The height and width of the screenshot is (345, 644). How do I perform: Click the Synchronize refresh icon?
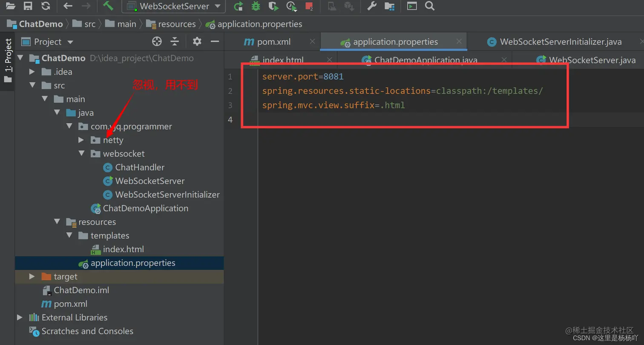coord(46,6)
